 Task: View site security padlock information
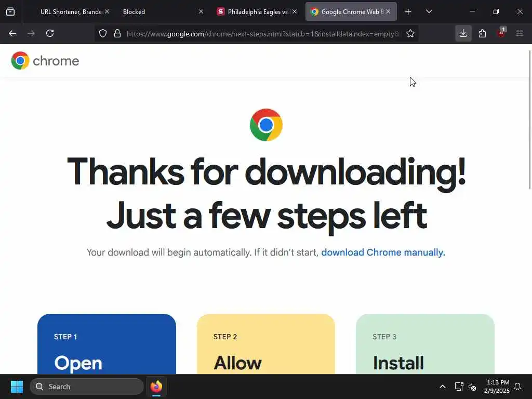coord(117,33)
